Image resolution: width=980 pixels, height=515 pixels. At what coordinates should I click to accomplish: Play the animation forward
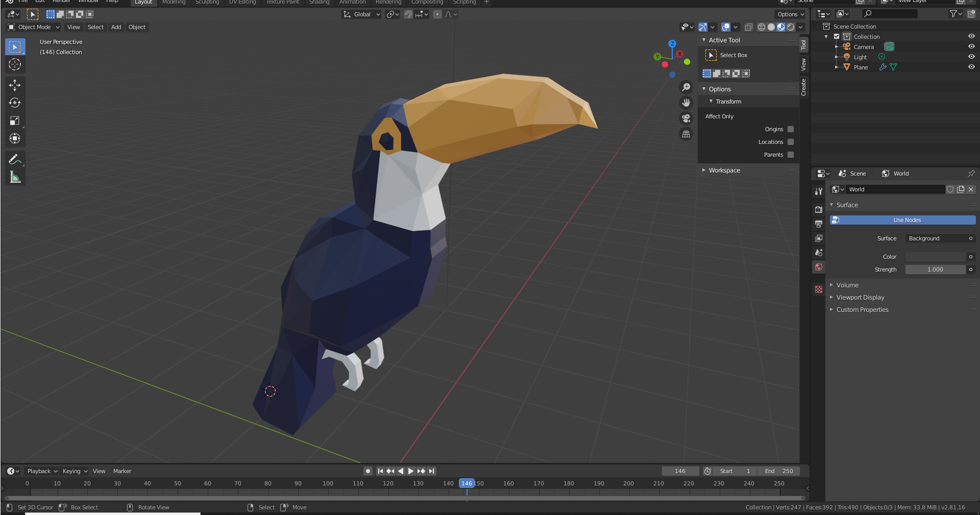tap(411, 471)
